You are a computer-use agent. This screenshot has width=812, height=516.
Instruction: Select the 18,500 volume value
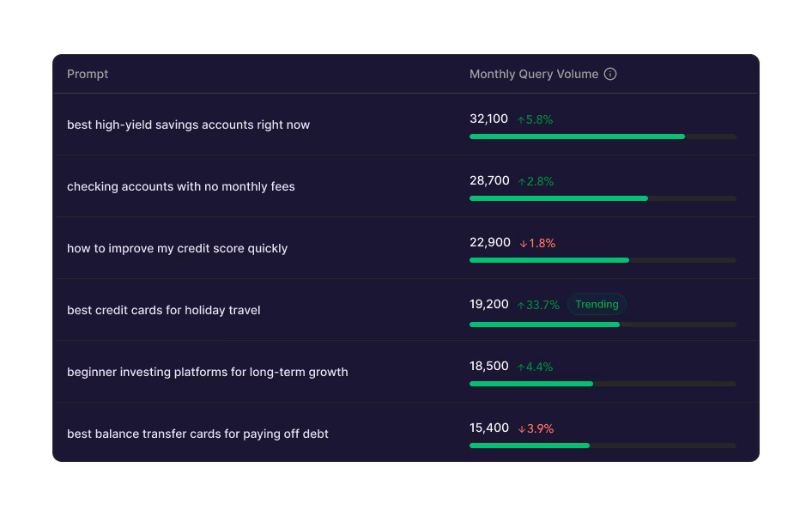pos(488,366)
